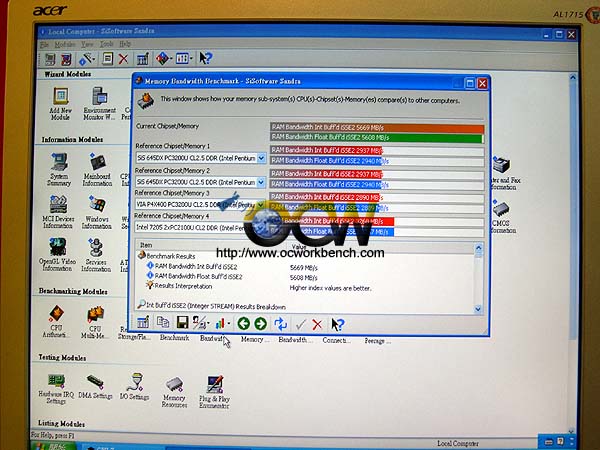The width and height of the screenshot is (600, 450).
Task: Save results using the floppy disk icon
Action: 182,323
